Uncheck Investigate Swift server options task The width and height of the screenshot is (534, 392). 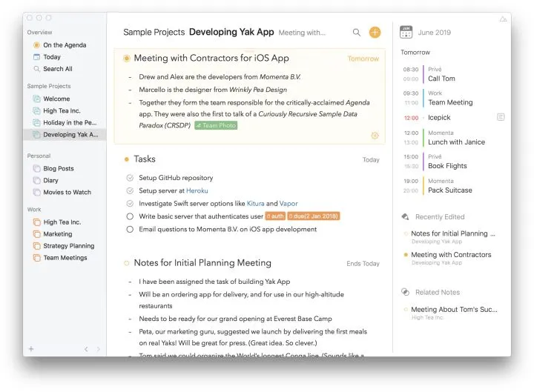click(x=130, y=204)
